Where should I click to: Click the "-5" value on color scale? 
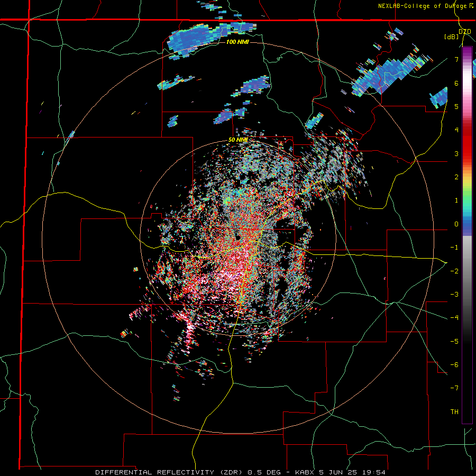(454, 342)
